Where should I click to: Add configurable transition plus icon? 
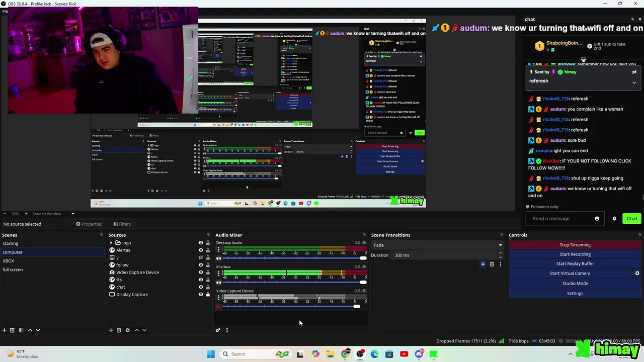click(x=482, y=264)
